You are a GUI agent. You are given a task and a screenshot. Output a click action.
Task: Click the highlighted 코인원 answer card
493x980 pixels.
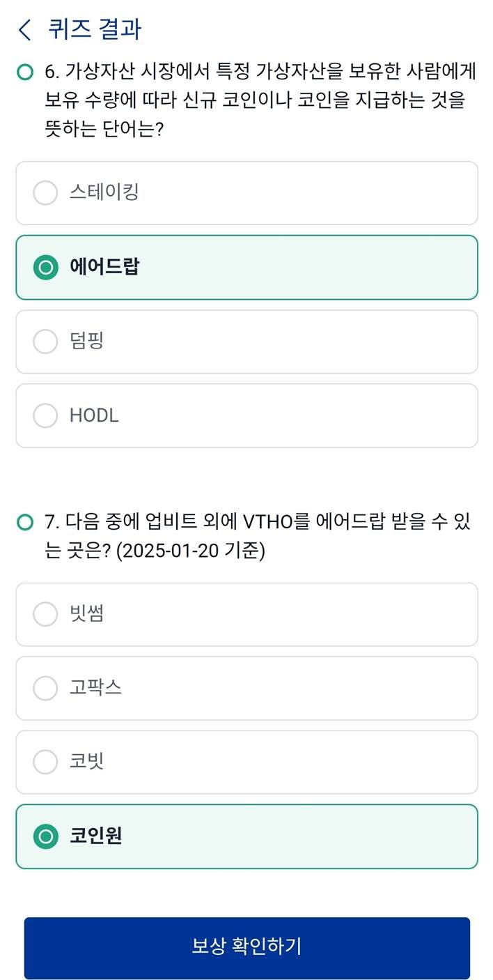coord(246,836)
